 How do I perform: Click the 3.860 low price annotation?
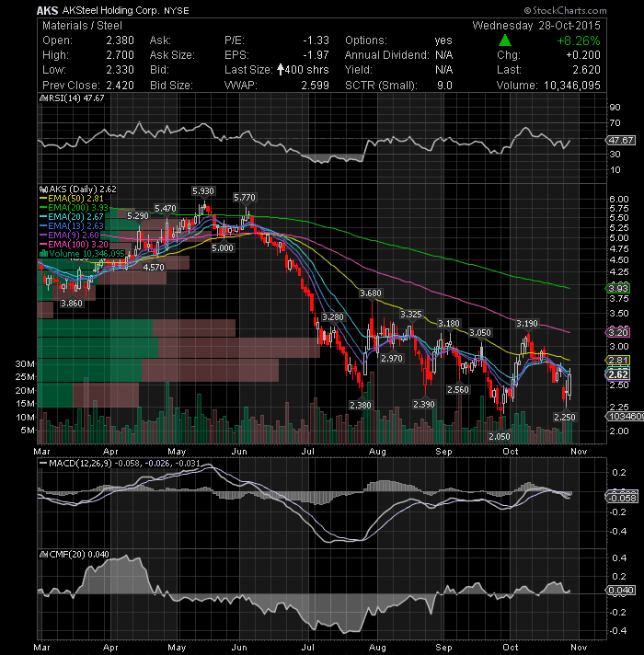point(72,304)
